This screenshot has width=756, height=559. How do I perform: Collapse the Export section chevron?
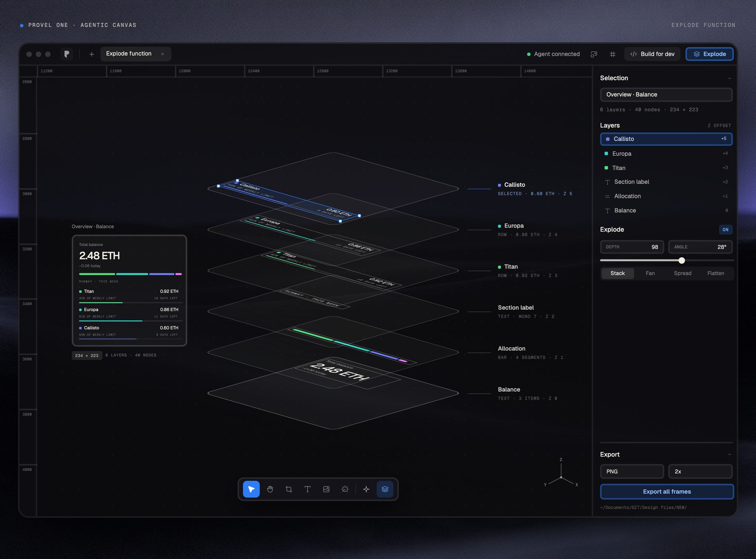tap(729, 455)
